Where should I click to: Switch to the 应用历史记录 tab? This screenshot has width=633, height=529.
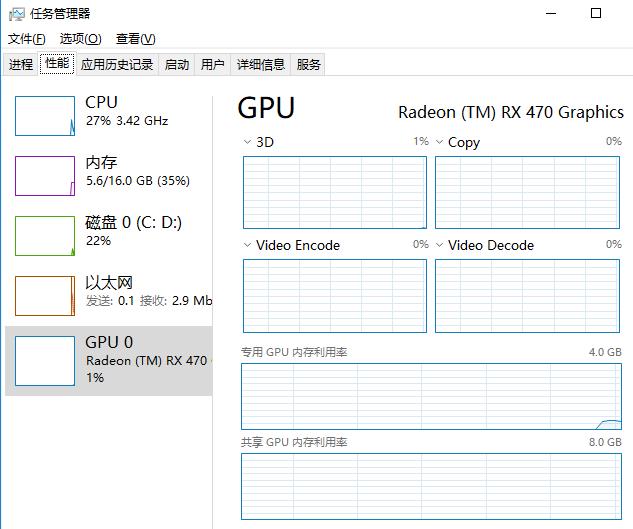tap(117, 65)
